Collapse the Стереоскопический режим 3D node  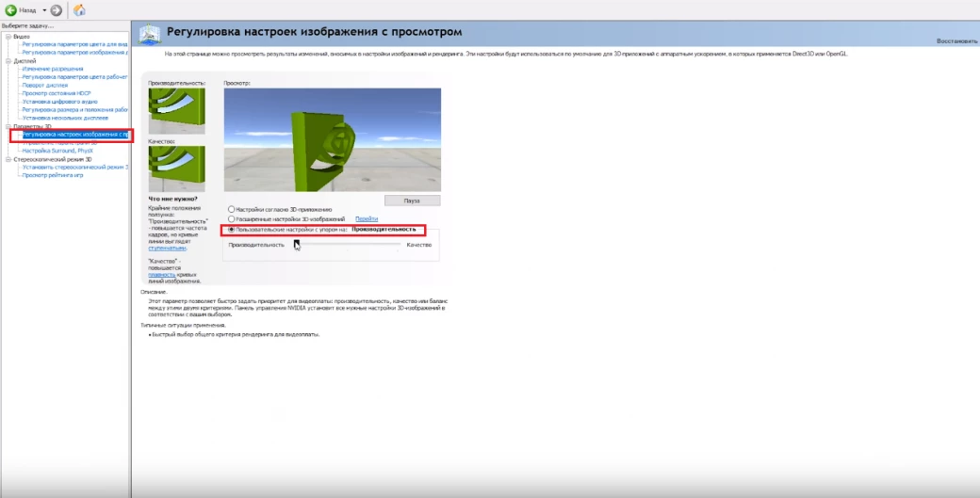[x=8, y=159]
